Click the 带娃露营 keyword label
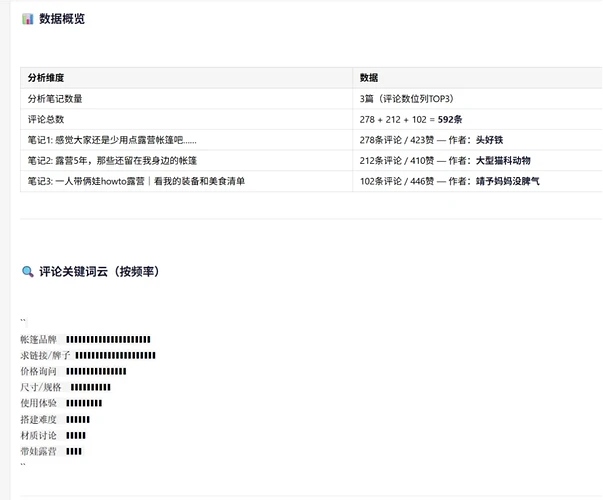 coord(38,451)
